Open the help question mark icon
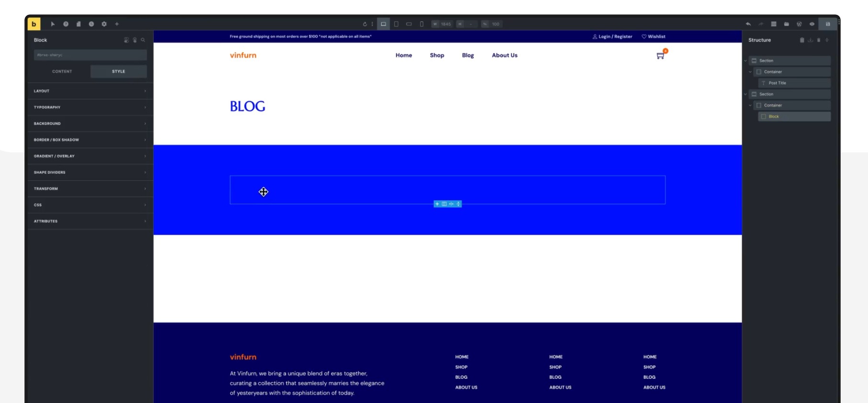 (x=66, y=24)
